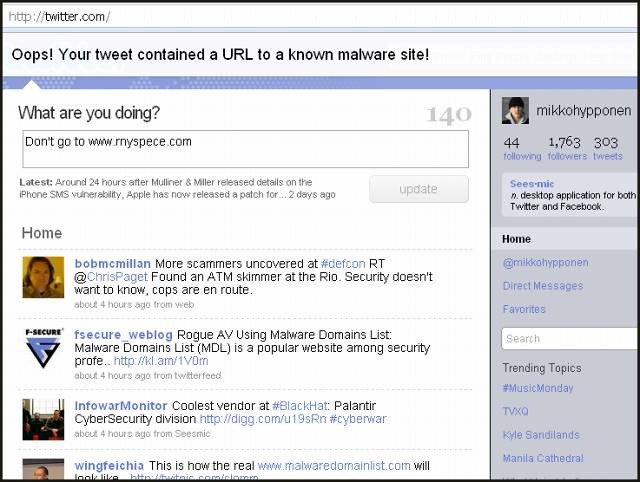640x482 pixels.
Task: Open www.malwaredomainlist.com link
Action: click(334, 466)
